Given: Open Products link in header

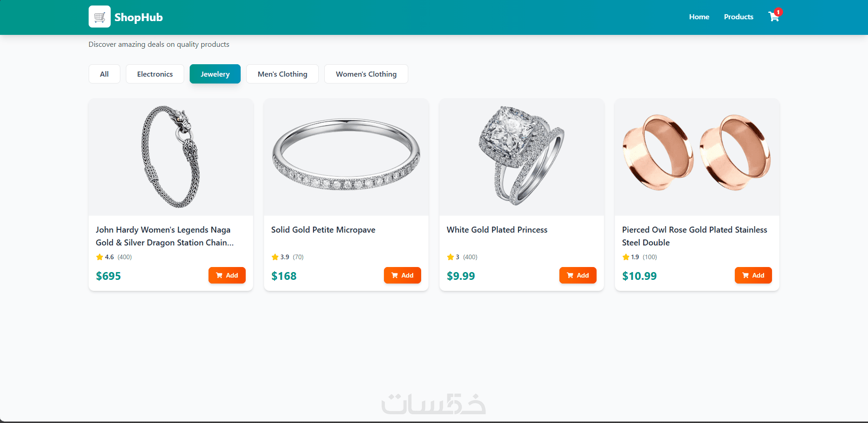Looking at the screenshot, I should (738, 17).
